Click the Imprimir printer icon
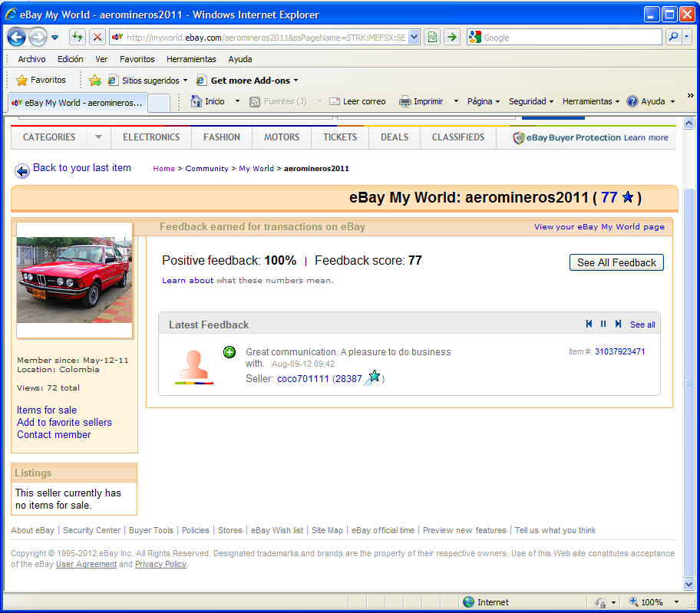Screen dimensions: 700x613 coord(405,101)
